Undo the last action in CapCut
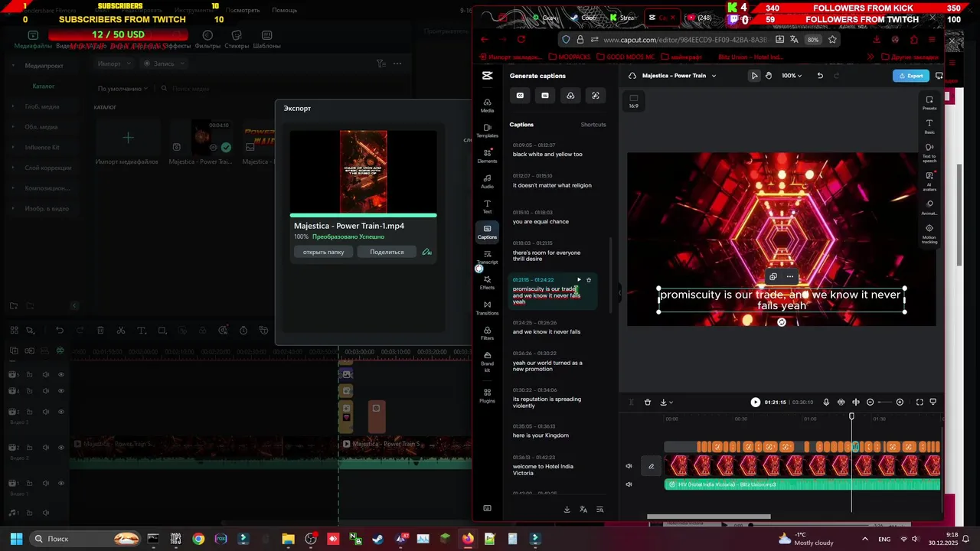Screen dimensions: 980x551 (x=820, y=76)
